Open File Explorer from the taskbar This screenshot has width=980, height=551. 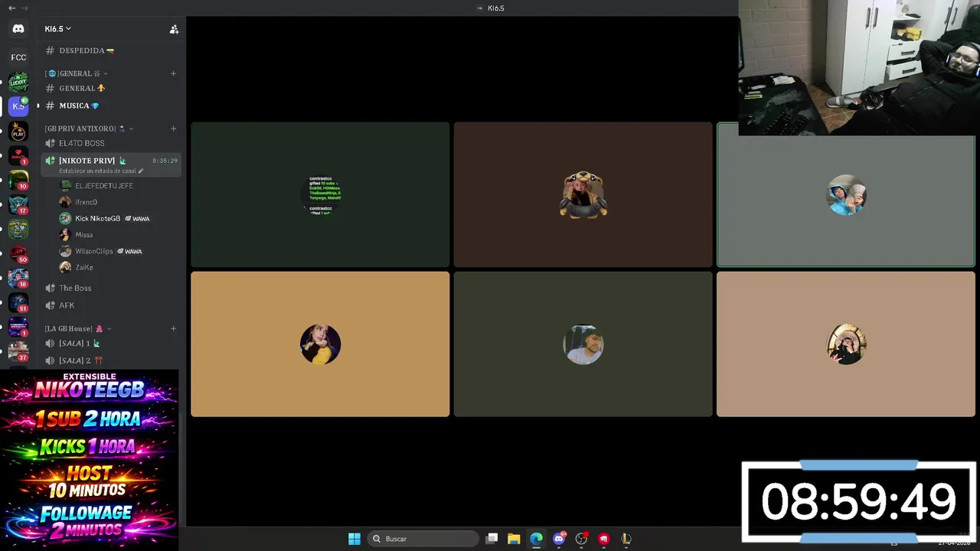(514, 539)
